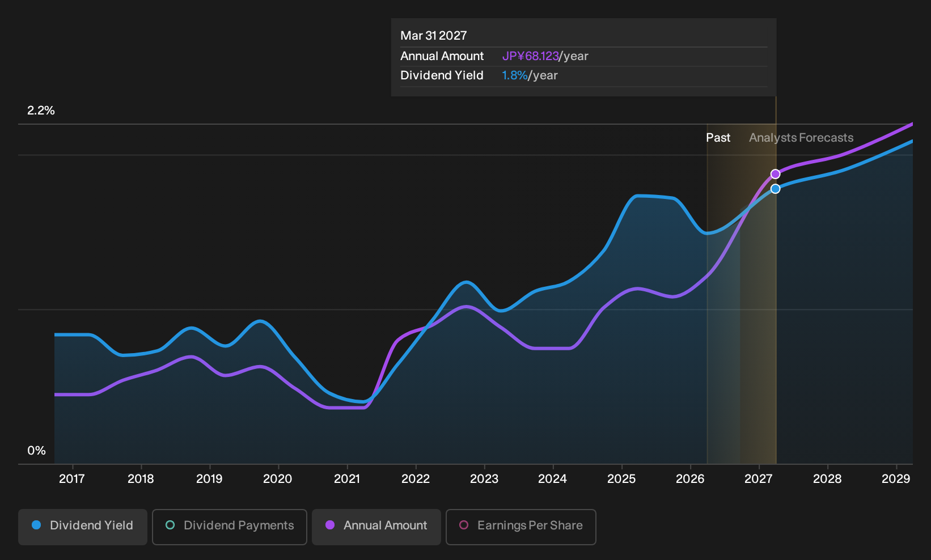The width and height of the screenshot is (931, 560).
Task: Click the 2017 x-axis year label
Action: [72, 479]
